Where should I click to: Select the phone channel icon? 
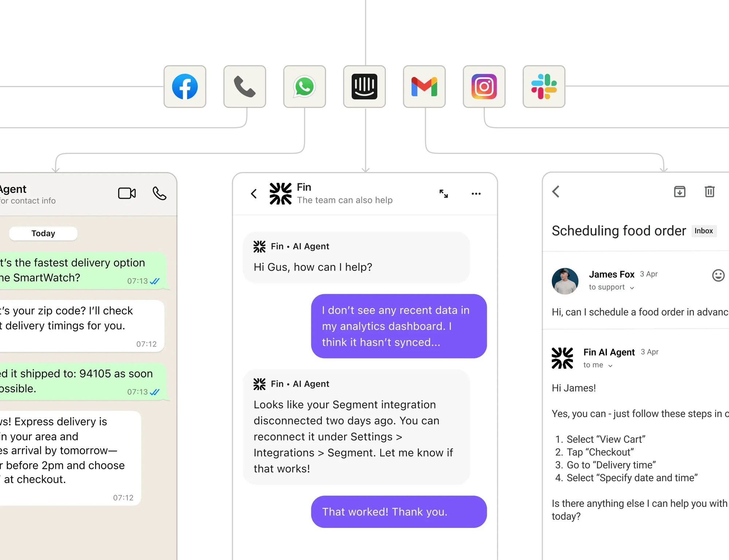(x=245, y=86)
